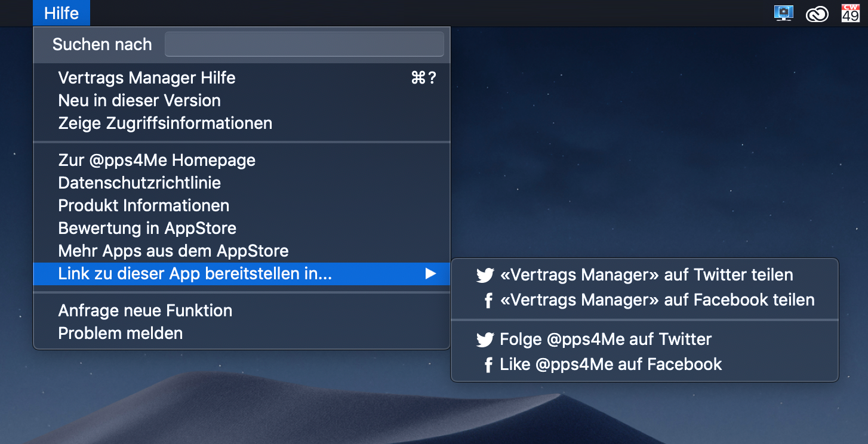Viewport: 868px width, 444px height.
Task: Click the CW 49 calendar week icon
Action: 850,13
